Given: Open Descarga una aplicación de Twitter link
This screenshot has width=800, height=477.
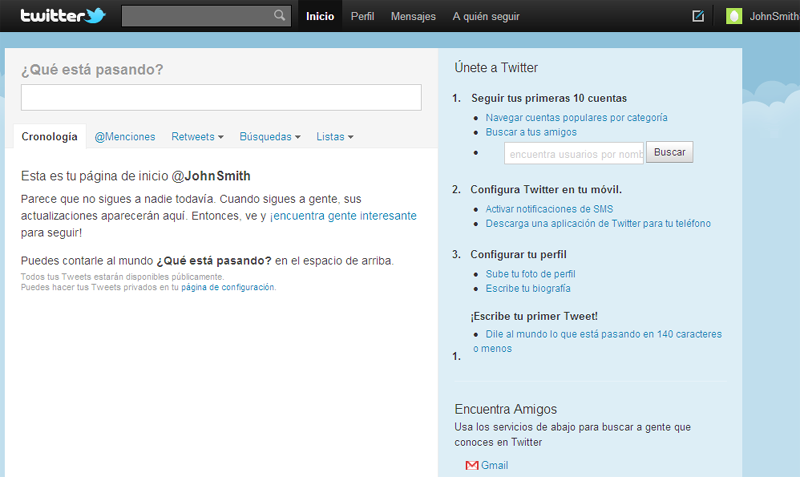Looking at the screenshot, I should pos(598,223).
